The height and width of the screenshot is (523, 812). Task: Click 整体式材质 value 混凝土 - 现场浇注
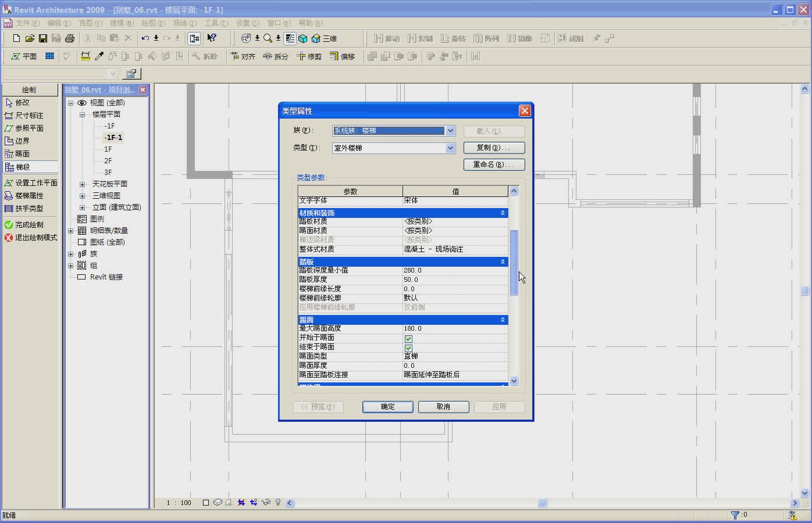pyautogui.click(x=455, y=249)
